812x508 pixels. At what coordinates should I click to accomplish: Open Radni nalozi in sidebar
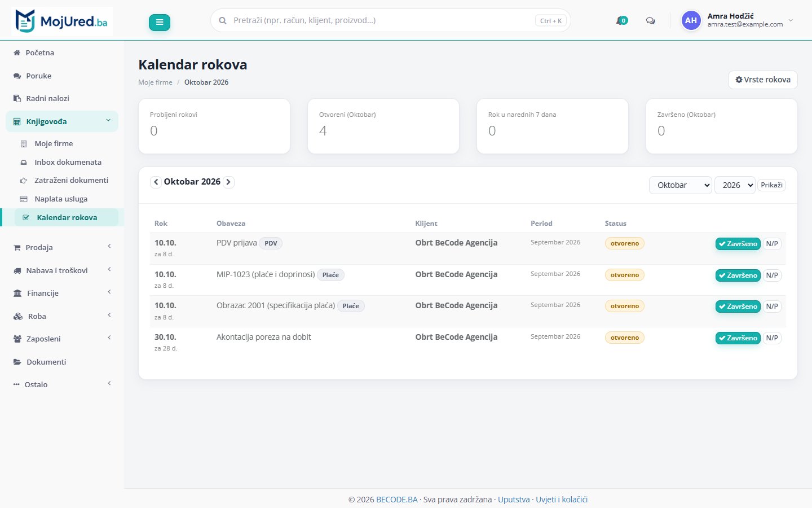pyautogui.click(x=62, y=98)
